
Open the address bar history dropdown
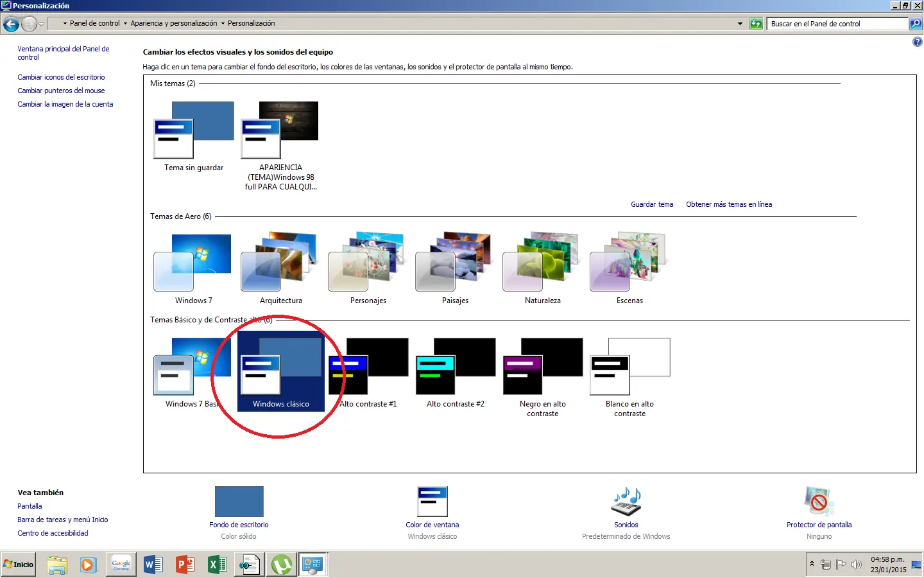click(740, 24)
